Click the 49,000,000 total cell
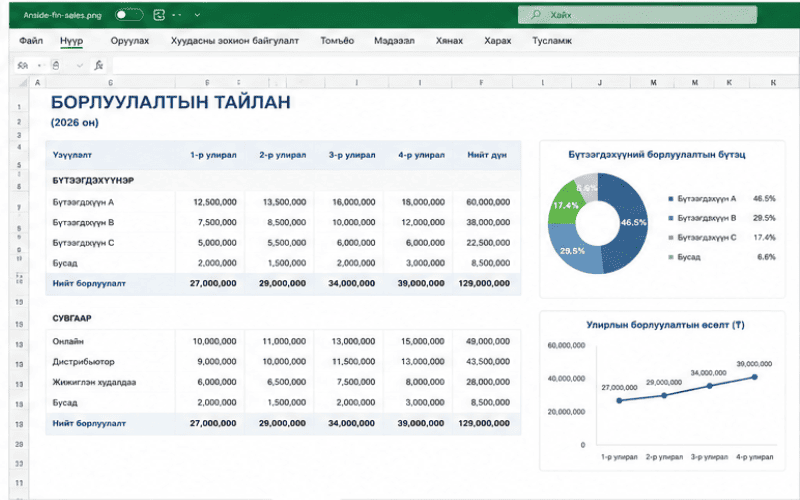The height and width of the screenshot is (500, 800). point(488,341)
